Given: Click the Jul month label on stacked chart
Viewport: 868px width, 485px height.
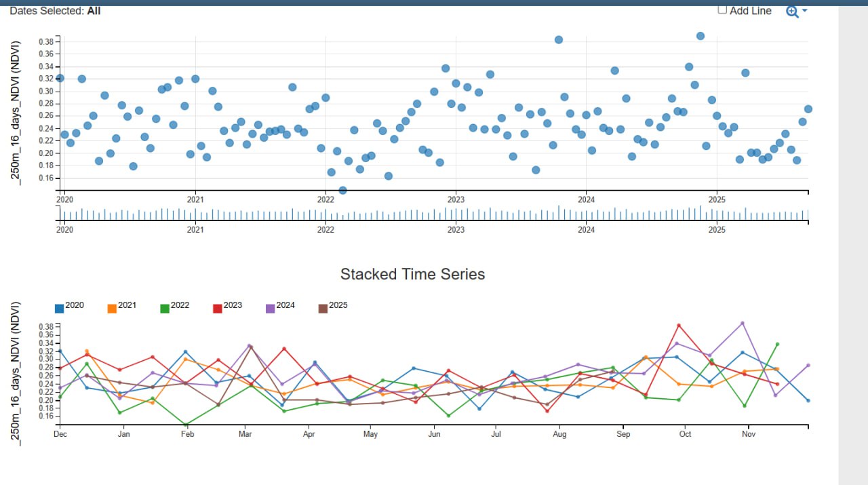Looking at the screenshot, I should pyautogui.click(x=496, y=434).
